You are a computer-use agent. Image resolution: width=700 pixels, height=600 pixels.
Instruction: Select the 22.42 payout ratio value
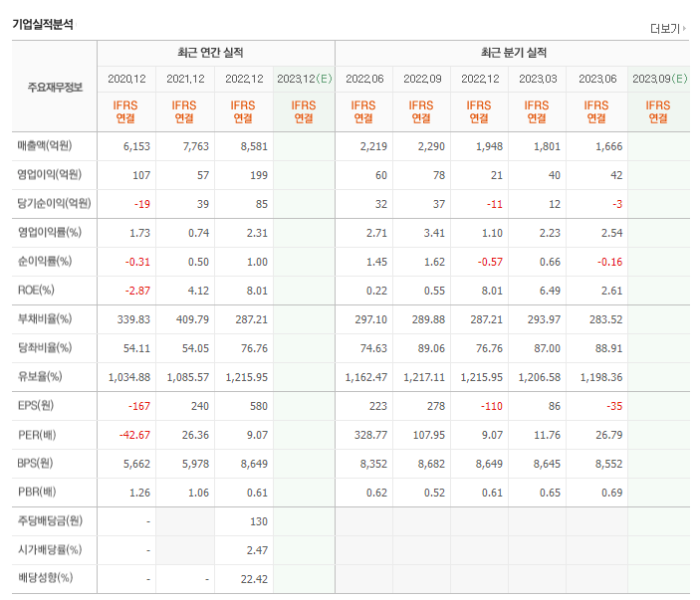click(254, 579)
